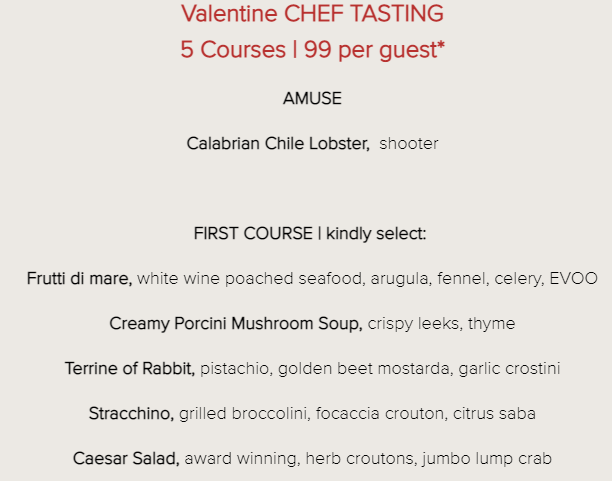
Task: Click the FIRST COURSE kindly select heading
Action: [310, 234]
